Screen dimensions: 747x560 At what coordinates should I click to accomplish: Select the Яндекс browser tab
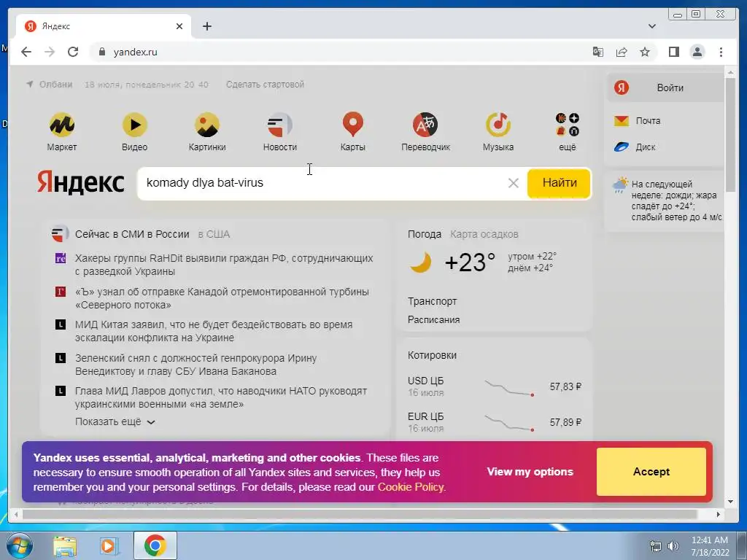[104, 26]
